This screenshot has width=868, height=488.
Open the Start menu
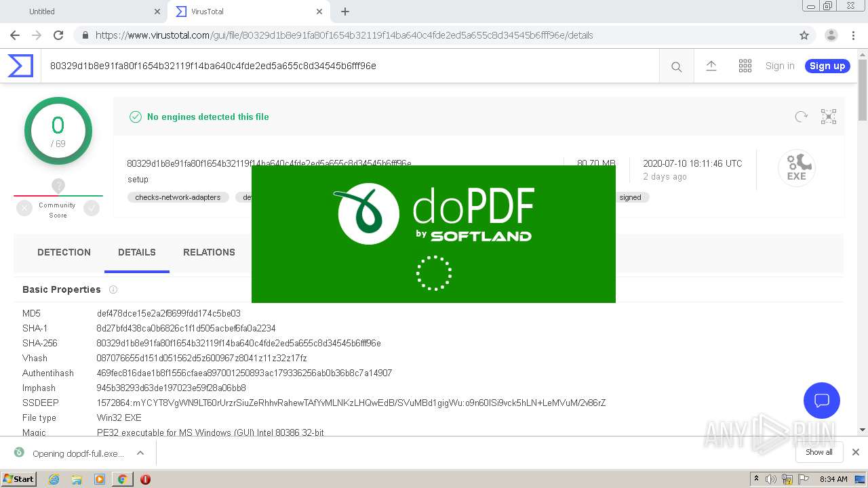pos(19,479)
